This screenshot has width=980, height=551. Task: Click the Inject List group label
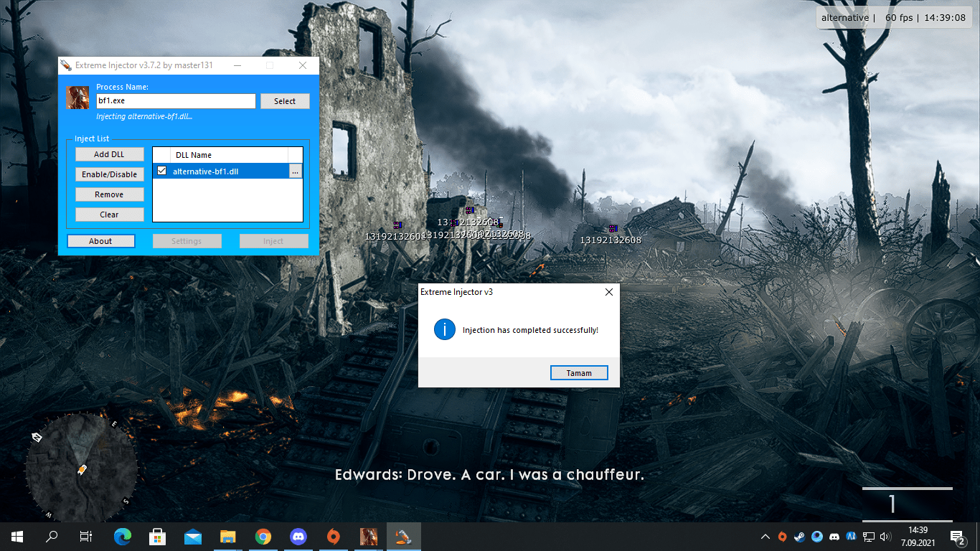tap(92, 139)
